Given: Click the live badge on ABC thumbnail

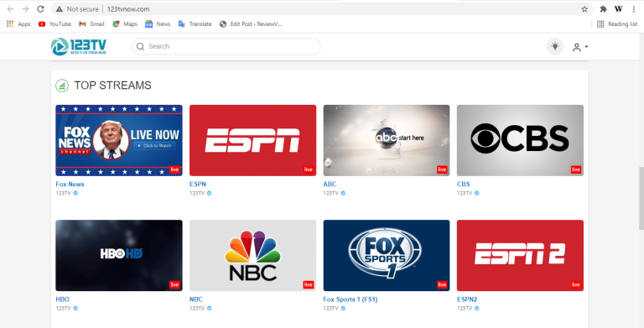Looking at the screenshot, I should point(442,169).
